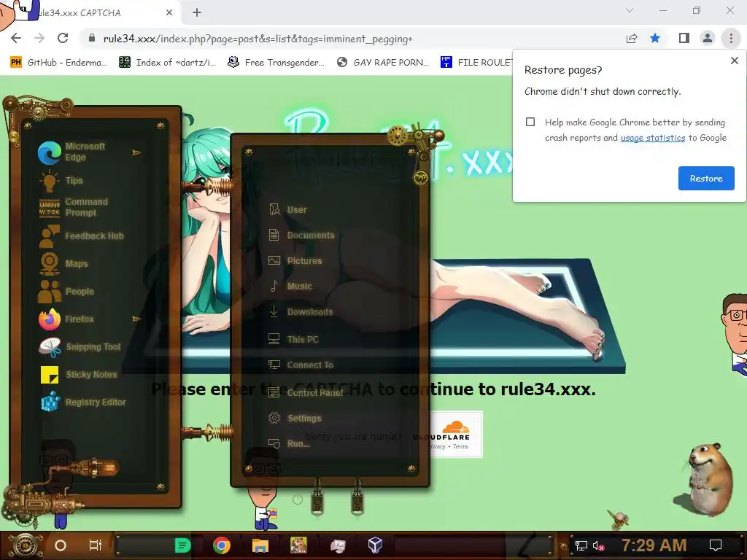Launch Registry Editor
This screenshot has height=560, width=747.
83,402
